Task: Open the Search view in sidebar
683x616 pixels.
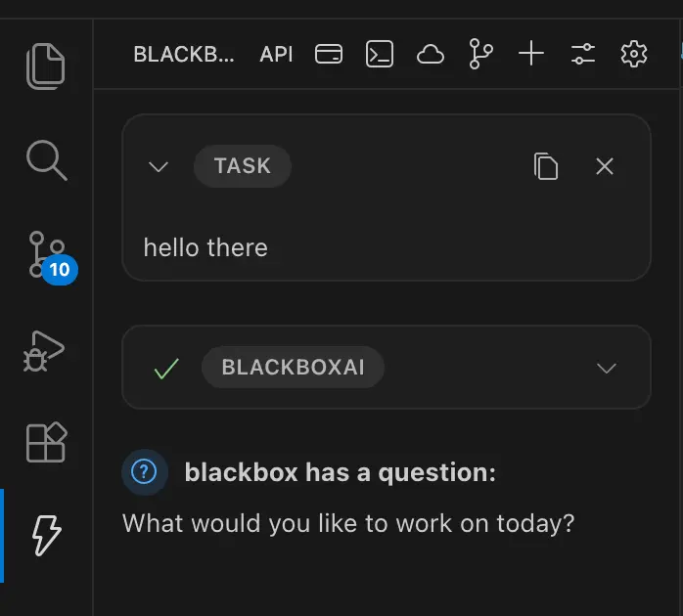Action: 47,159
